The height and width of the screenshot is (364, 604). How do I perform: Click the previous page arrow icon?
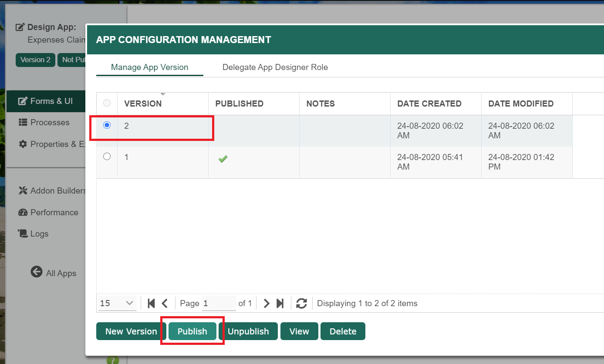point(165,303)
